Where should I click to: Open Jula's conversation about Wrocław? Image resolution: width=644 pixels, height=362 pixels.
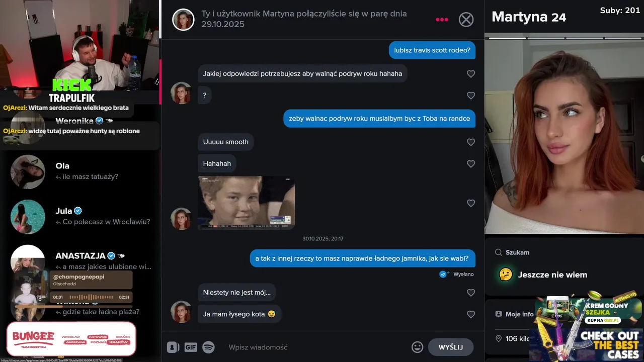80,217
